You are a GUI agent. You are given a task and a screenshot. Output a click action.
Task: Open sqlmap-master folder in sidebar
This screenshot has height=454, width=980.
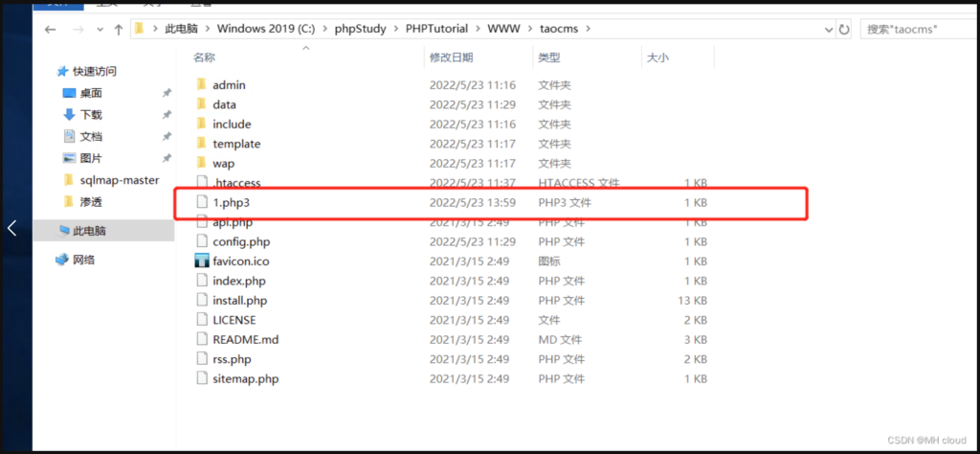click(119, 180)
